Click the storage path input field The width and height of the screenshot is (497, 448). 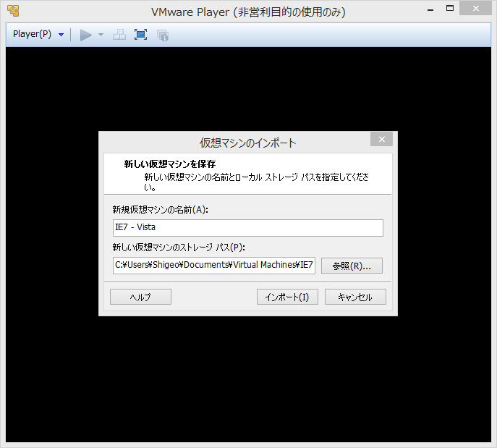[214, 266]
